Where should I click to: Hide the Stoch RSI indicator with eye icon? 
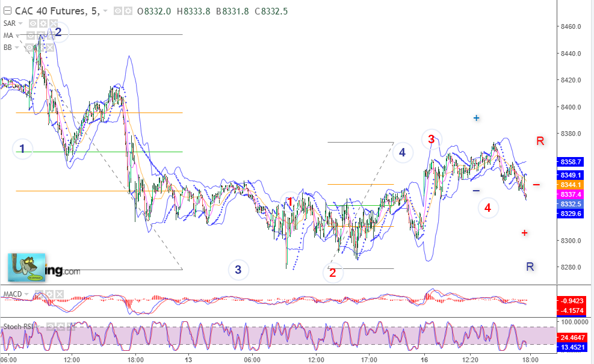coord(51,327)
